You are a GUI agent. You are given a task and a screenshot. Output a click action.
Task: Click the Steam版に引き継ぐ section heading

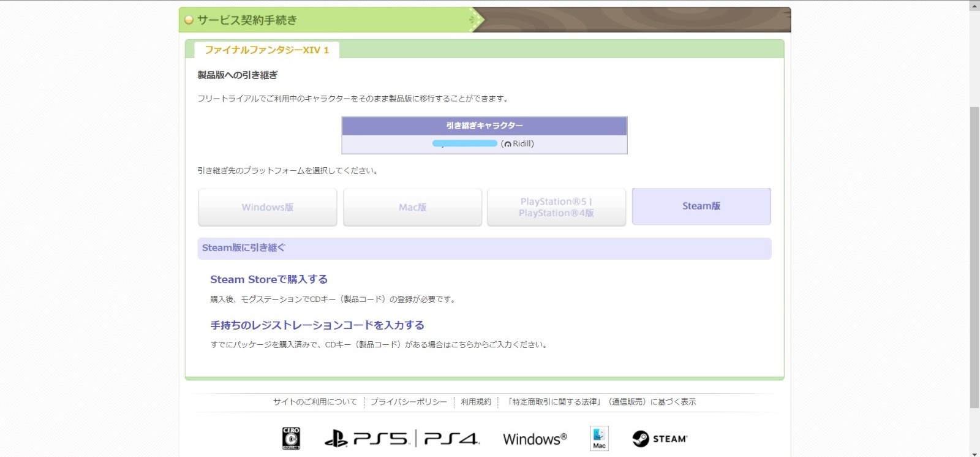point(484,248)
